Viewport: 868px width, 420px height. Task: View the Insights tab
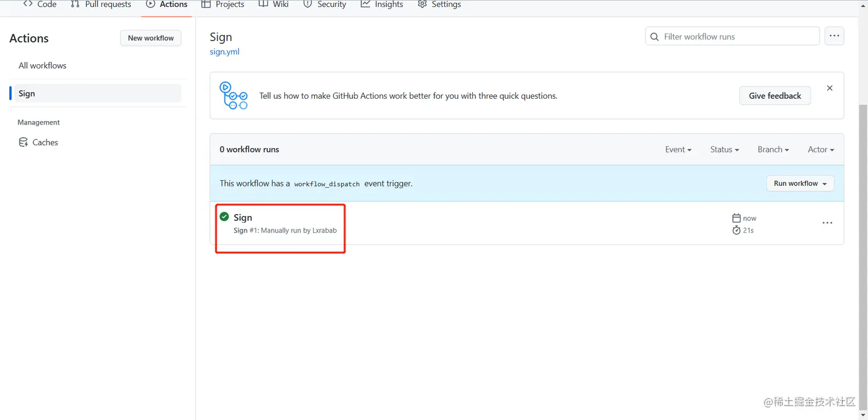pos(382,5)
